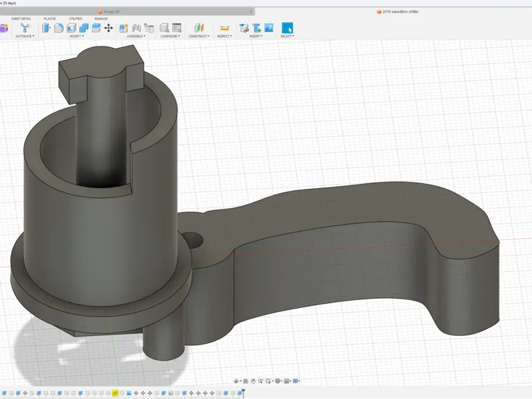Select the first feature in the timeline

5,393
